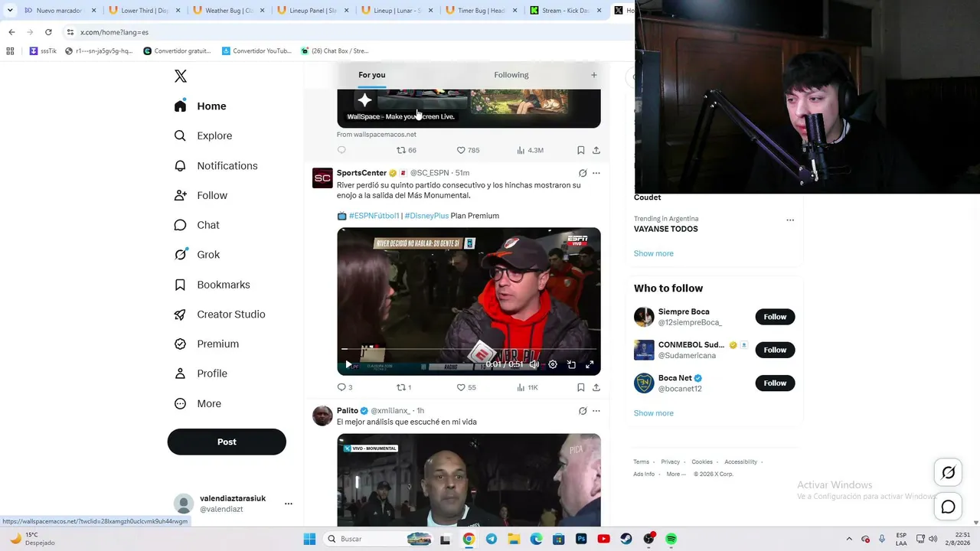The height and width of the screenshot is (551, 980).
Task: Follow the Siempre Boca account
Action: tap(775, 317)
